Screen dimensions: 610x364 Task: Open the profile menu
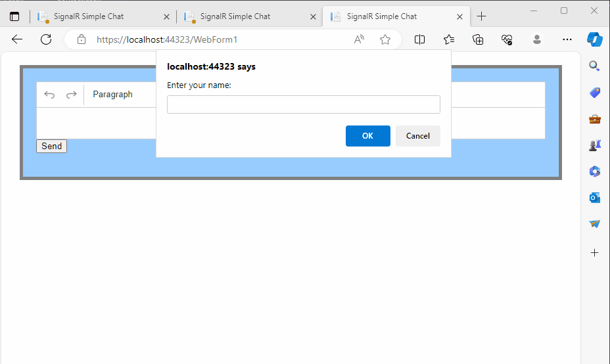(x=537, y=39)
